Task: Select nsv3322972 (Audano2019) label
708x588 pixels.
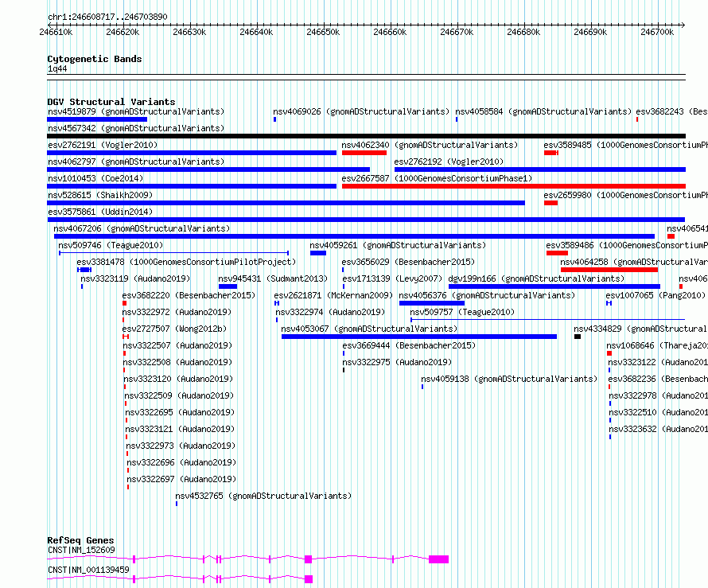Action: (177, 312)
